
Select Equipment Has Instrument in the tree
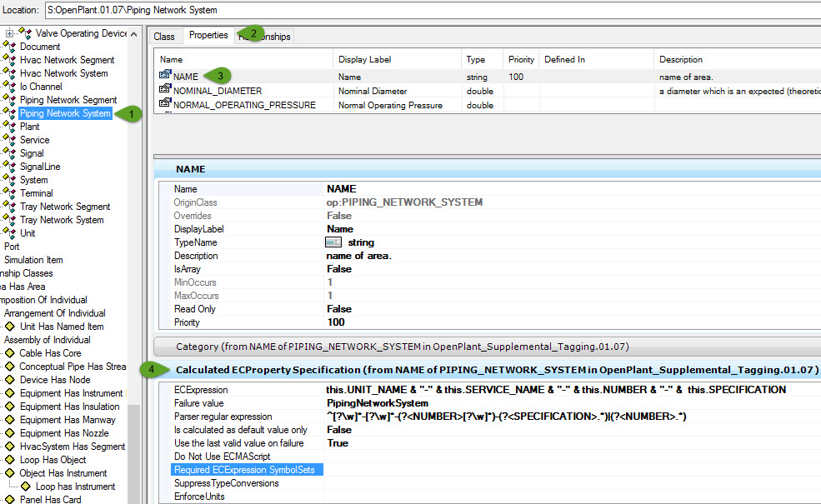pos(71,393)
